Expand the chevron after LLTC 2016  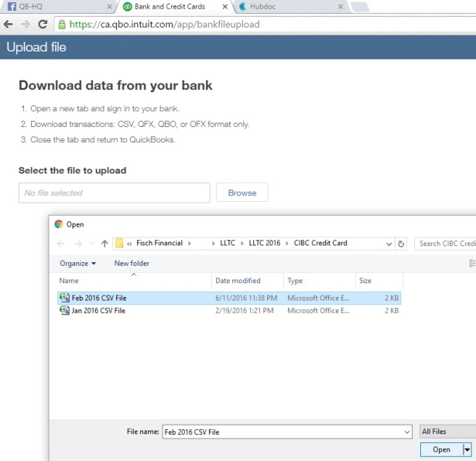(287, 243)
